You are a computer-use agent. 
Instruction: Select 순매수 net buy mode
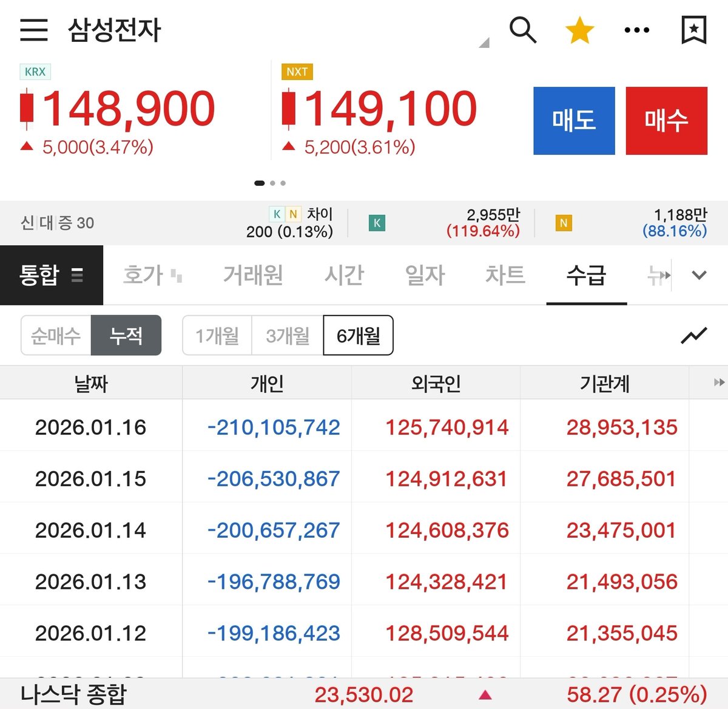(x=55, y=334)
